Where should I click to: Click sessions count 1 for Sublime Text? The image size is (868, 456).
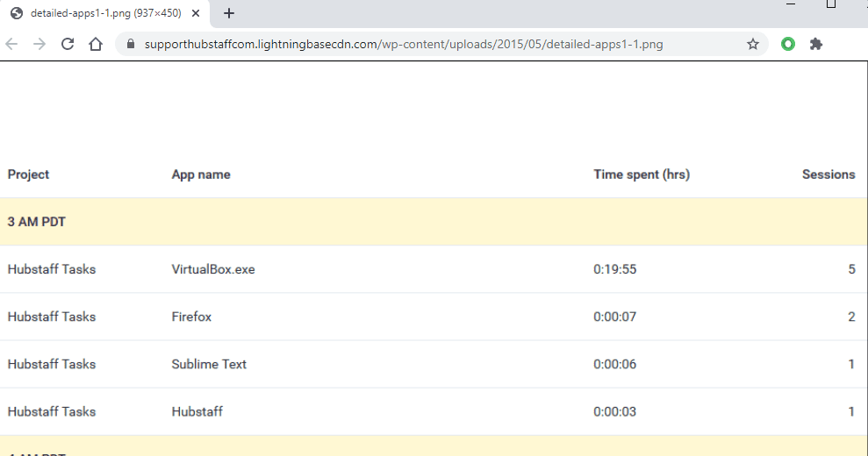coord(851,365)
